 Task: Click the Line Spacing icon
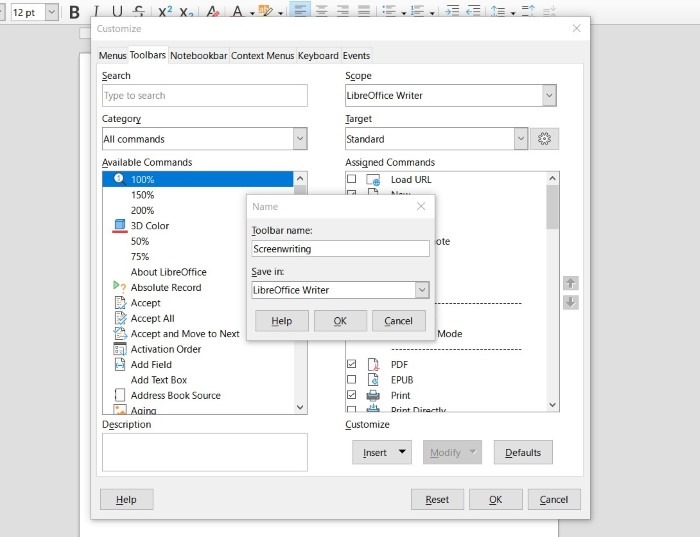(498, 11)
